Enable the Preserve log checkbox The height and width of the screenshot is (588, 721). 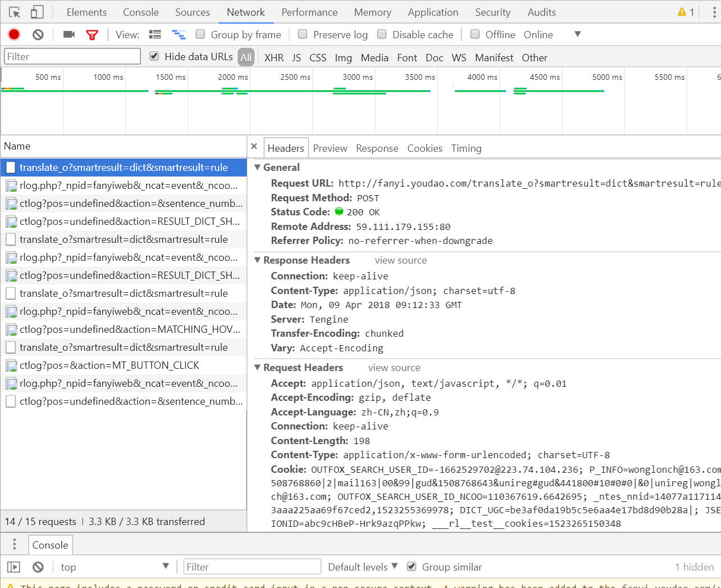pos(302,34)
